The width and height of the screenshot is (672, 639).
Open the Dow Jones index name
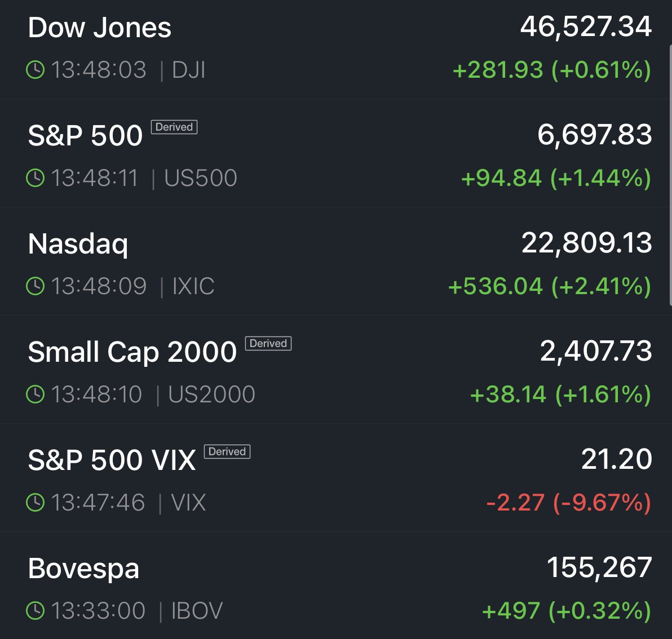tap(100, 28)
